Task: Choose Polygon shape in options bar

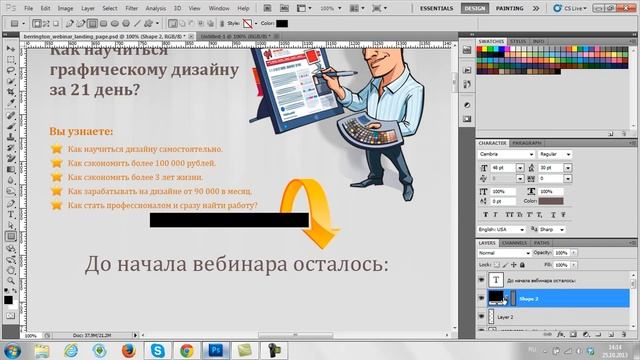Action: tap(126, 24)
